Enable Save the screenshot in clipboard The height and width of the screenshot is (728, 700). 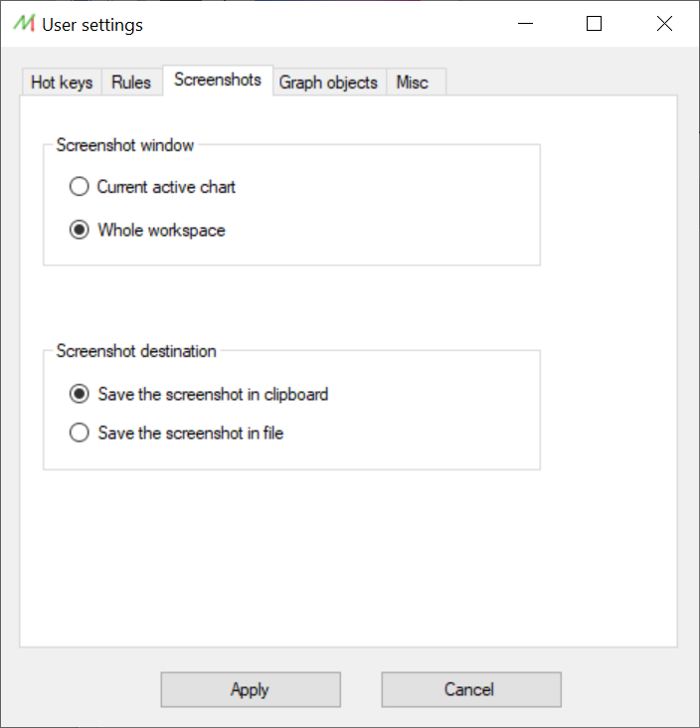click(199, 394)
